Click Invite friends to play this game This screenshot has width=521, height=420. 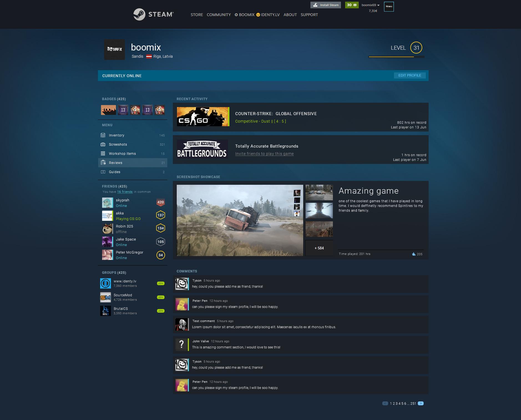point(264,154)
